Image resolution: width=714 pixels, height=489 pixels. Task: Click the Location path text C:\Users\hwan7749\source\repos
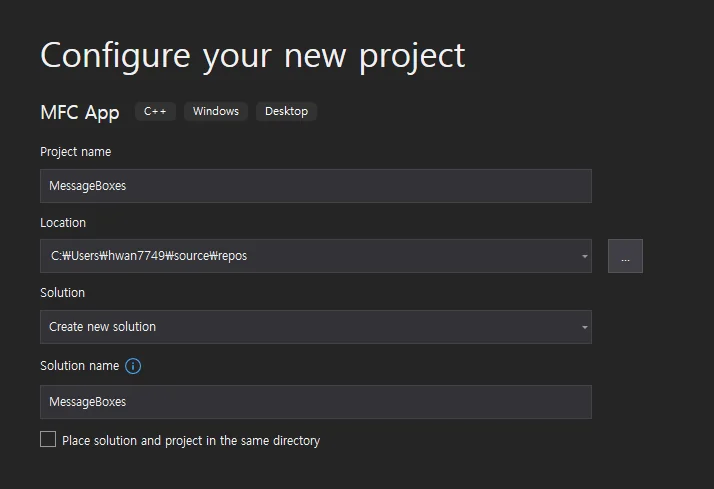(149, 256)
